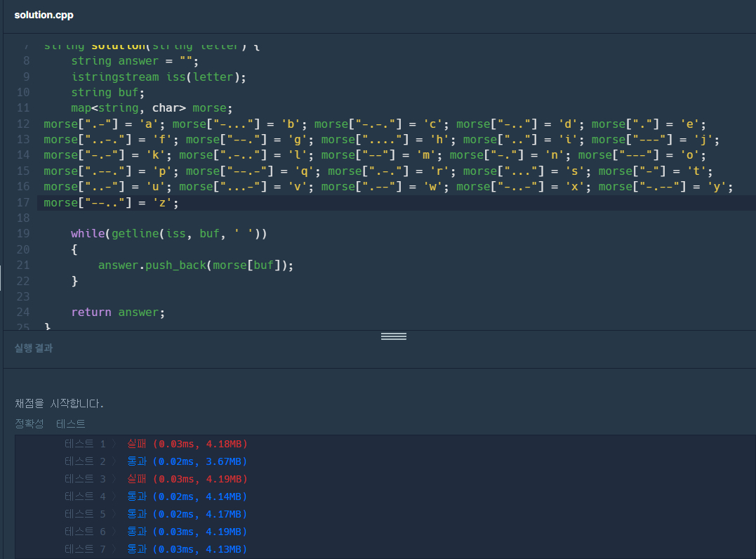Click the 채점을 시작합니다 message
Viewport: 756px width, 559px height.
60,403
